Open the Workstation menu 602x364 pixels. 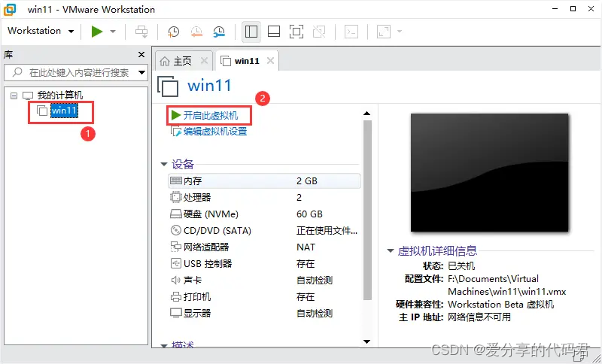pos(41,31)
